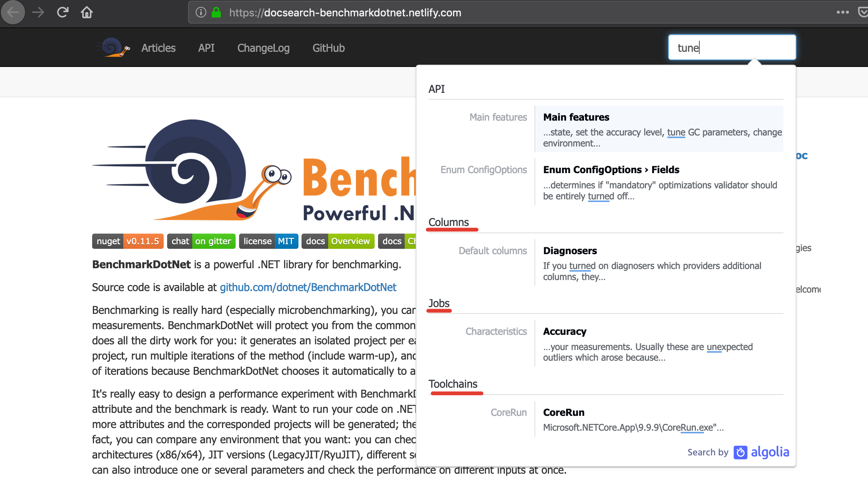Click the browser address bar URL
868x487 pixels.
coord(345,13)
